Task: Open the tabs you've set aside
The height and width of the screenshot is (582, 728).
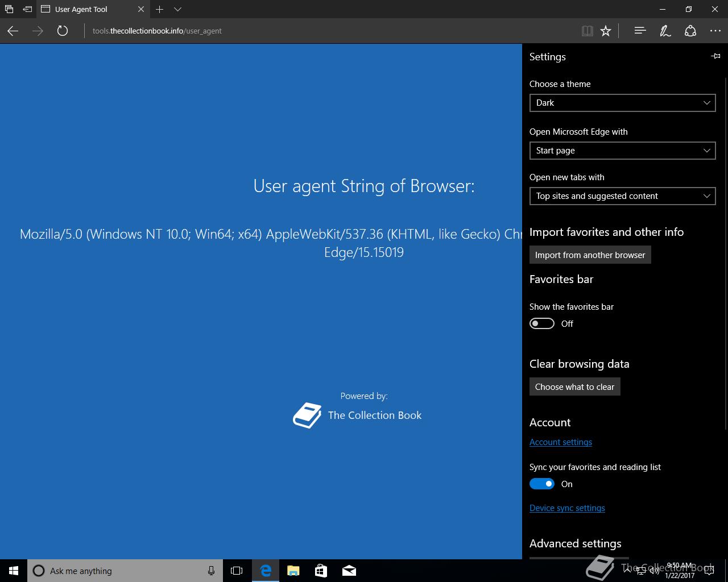Action: (x=9, y=9)
